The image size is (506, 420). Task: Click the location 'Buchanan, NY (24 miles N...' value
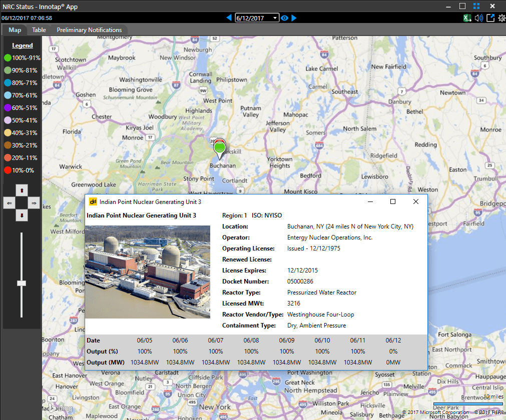click(350, 226)
